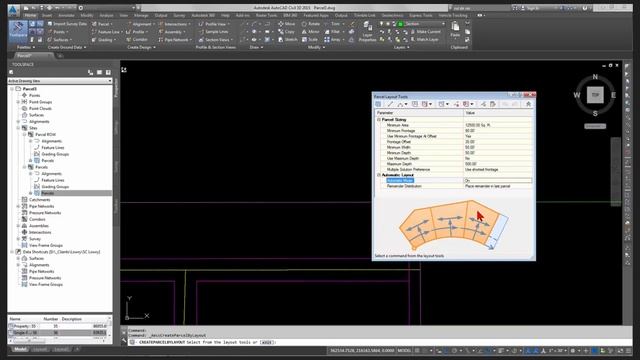Click the Stretch tool

(288, 40)
